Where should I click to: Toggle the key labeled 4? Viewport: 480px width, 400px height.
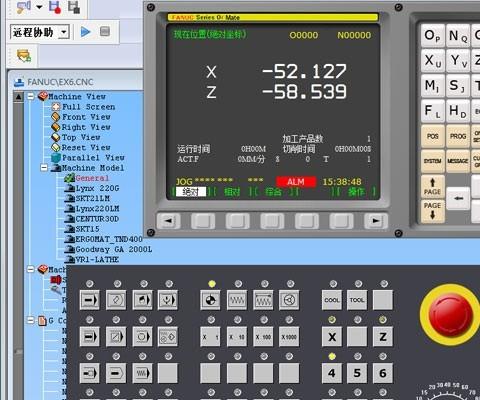(x=332, y=373)
